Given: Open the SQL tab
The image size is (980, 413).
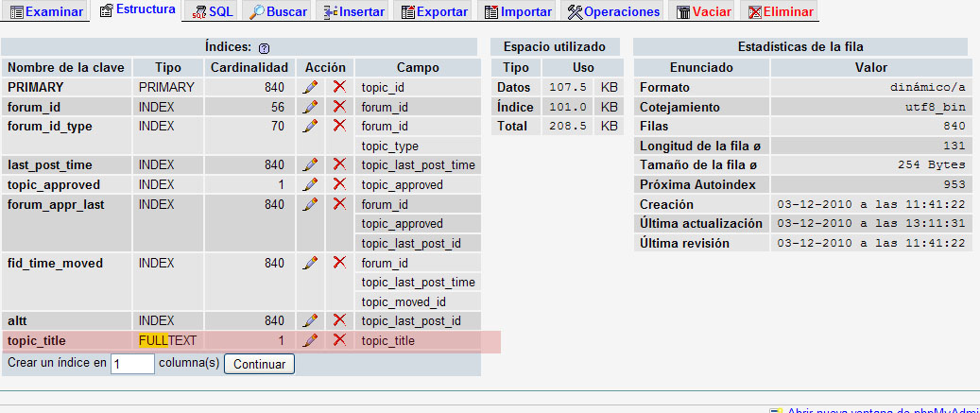Looking at the screenshot, I should pos(214,11).
